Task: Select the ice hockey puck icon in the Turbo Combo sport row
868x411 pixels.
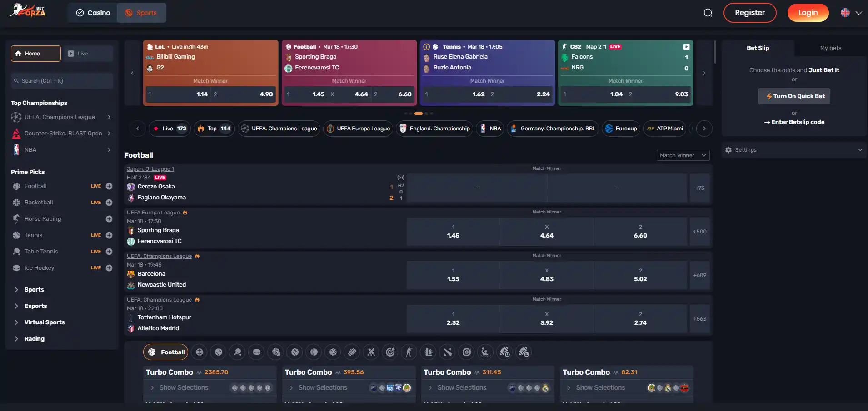Action: pyautogui.click(x=257, y=352)
